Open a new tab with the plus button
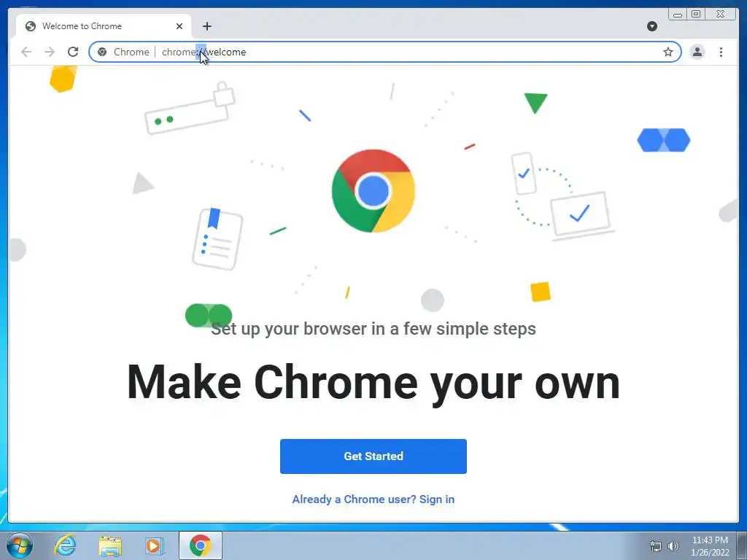 coord(206,26)
